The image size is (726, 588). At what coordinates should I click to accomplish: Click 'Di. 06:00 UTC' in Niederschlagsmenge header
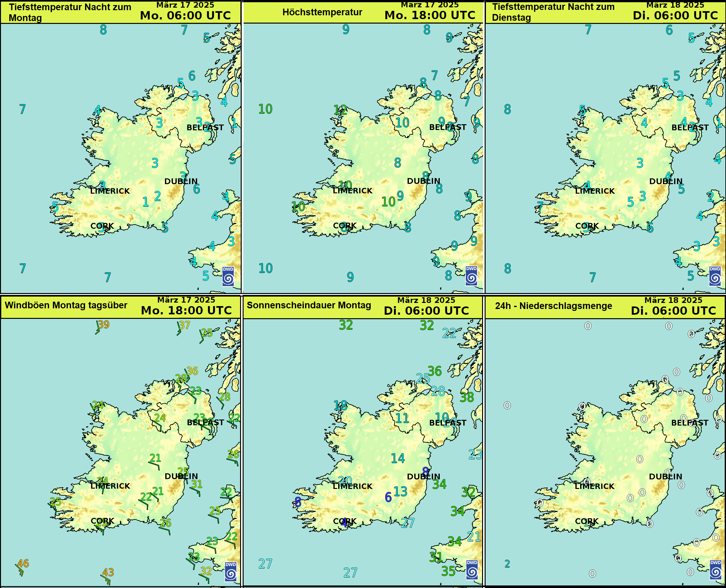674,311
